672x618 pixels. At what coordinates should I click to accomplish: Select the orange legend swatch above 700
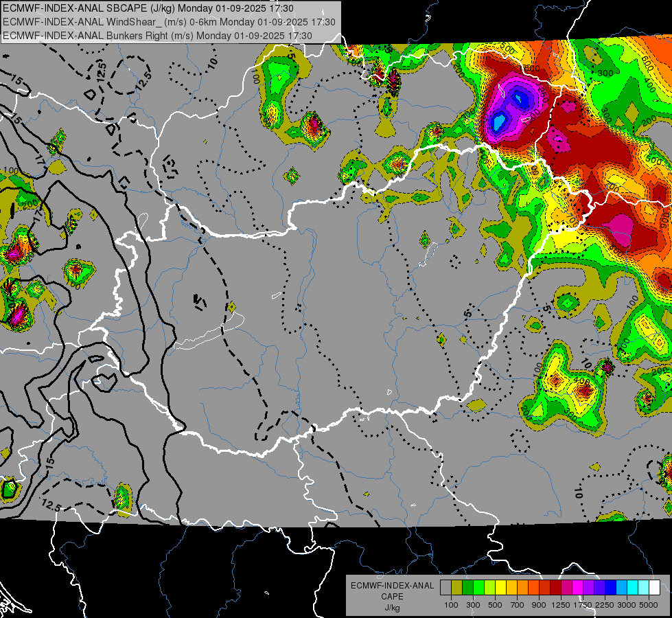pos(522,588)
